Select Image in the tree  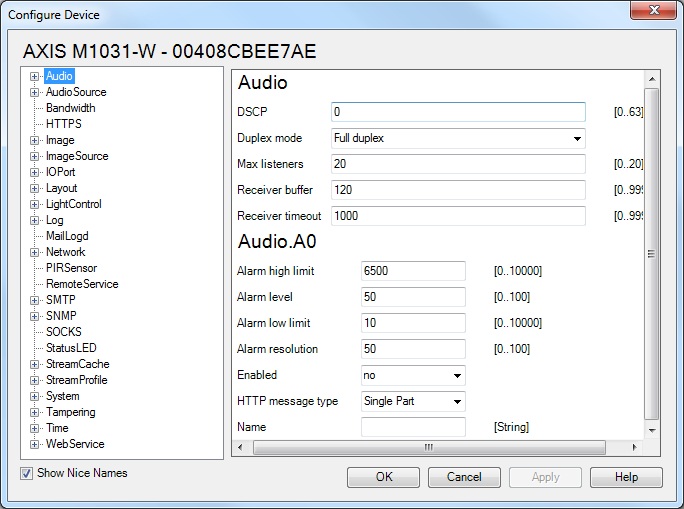click(x=60, y=140)
